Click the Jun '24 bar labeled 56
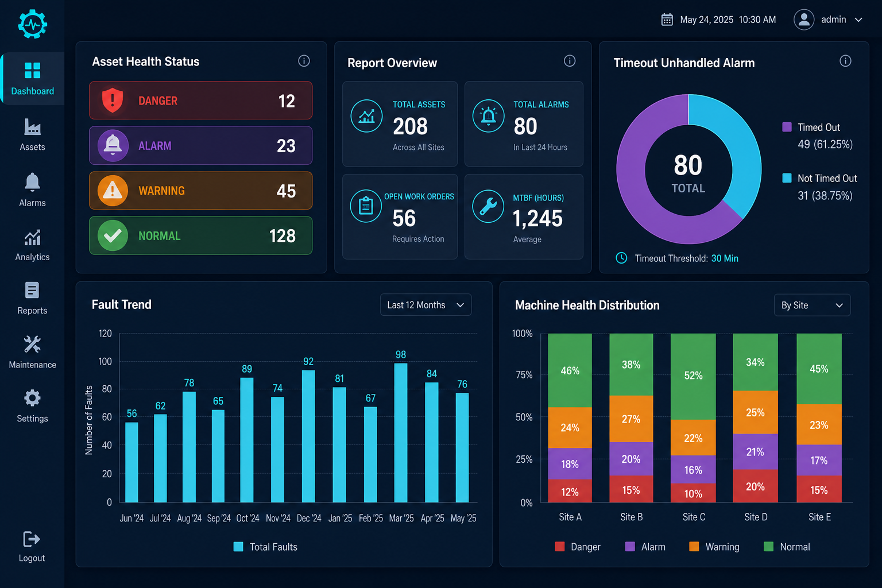882x588 pixels. [x=131, y=462]
